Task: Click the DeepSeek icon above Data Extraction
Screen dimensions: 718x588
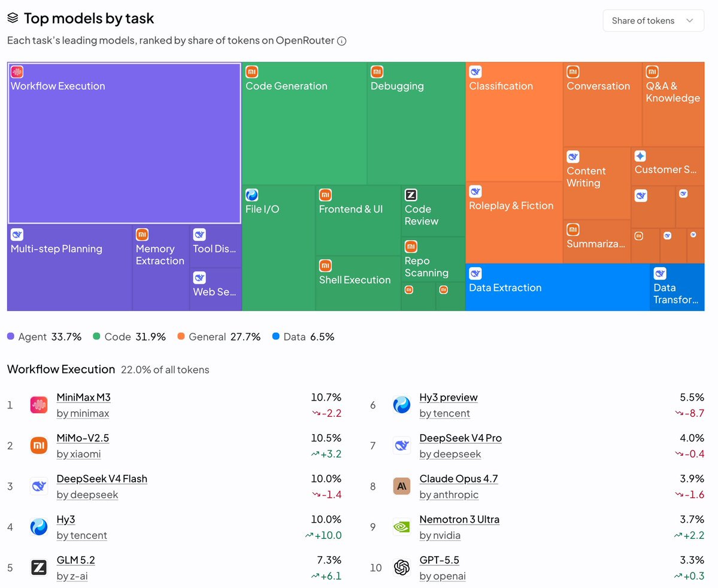Action: 475,274
